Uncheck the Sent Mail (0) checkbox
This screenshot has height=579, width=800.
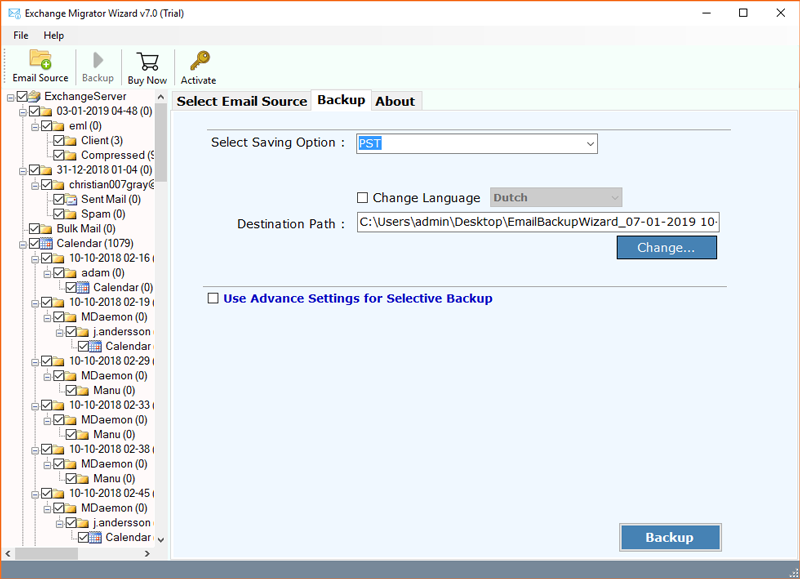59,199
